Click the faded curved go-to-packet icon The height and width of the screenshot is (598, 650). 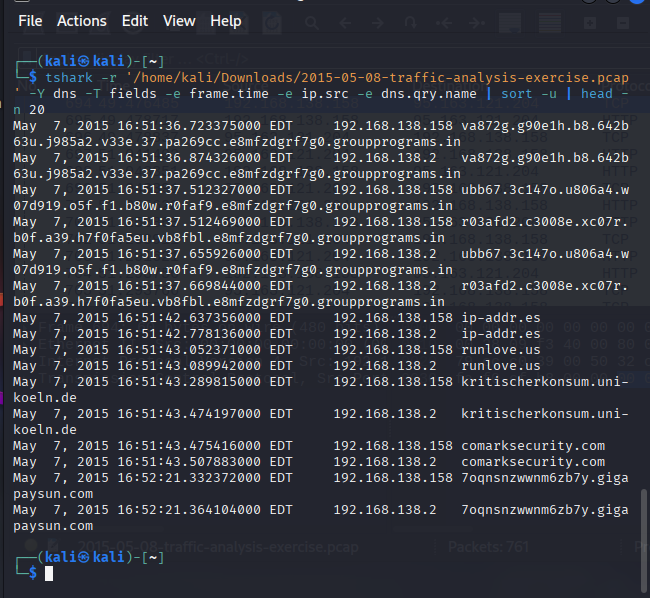409,22
